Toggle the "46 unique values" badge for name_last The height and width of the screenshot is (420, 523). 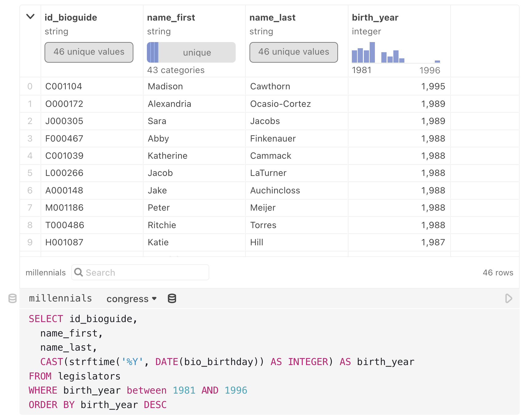click(293, 52)
